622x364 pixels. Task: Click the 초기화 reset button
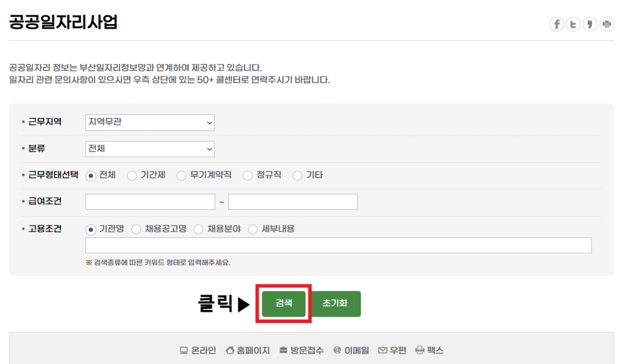[336, 304]
